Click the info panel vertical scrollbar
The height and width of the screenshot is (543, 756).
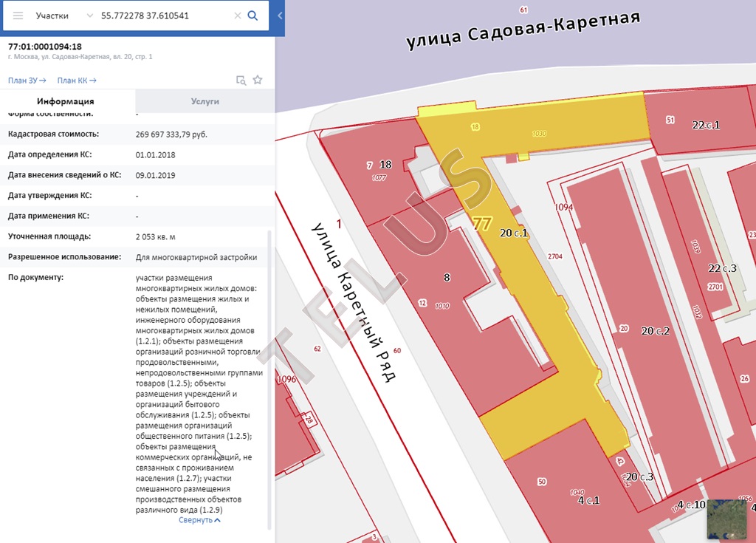point(269,379)
